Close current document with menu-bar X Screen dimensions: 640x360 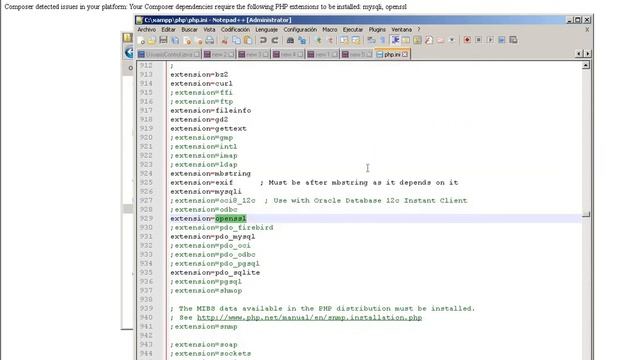(587, 30)
